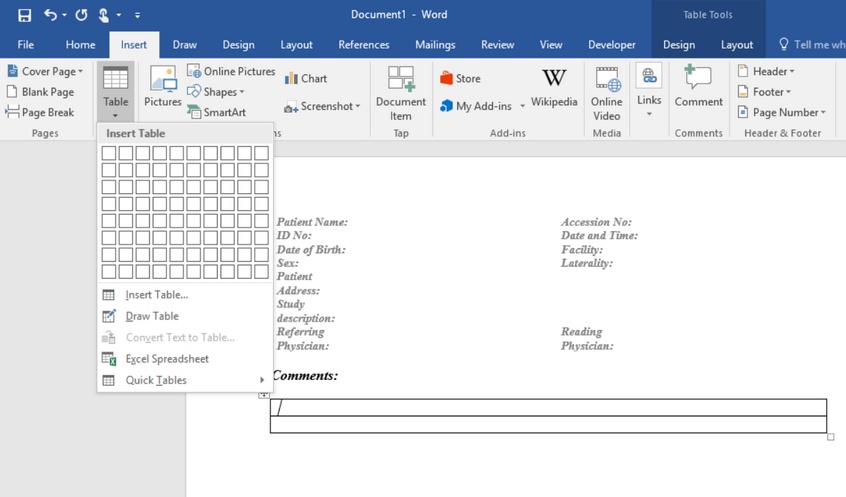846x497 pixels.
Task: Insert a new Comment
Action: 698,87
